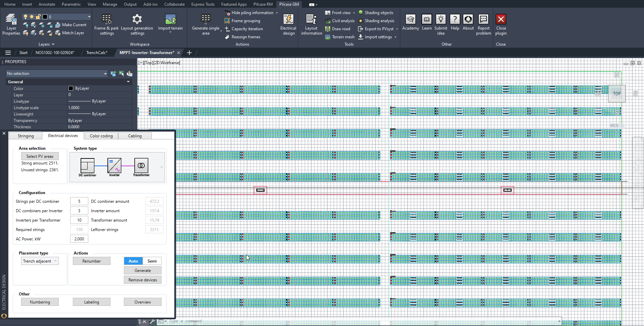This screenshot has width=644, height=326.
Task: Switch to Semi placement mode
Action: 152,261
